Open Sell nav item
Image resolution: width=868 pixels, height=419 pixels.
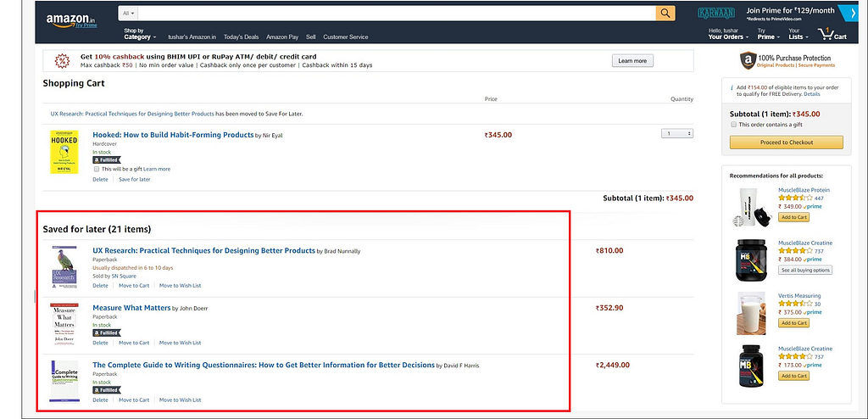point(310,37)
